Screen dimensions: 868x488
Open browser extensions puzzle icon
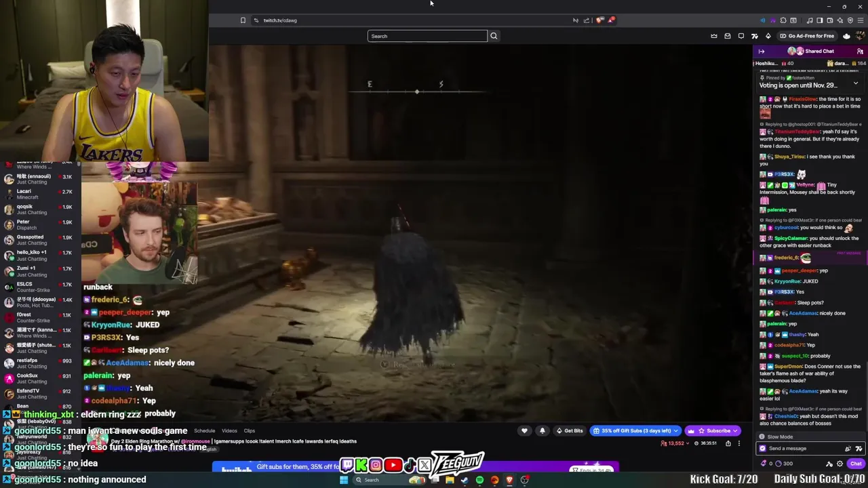783,20
